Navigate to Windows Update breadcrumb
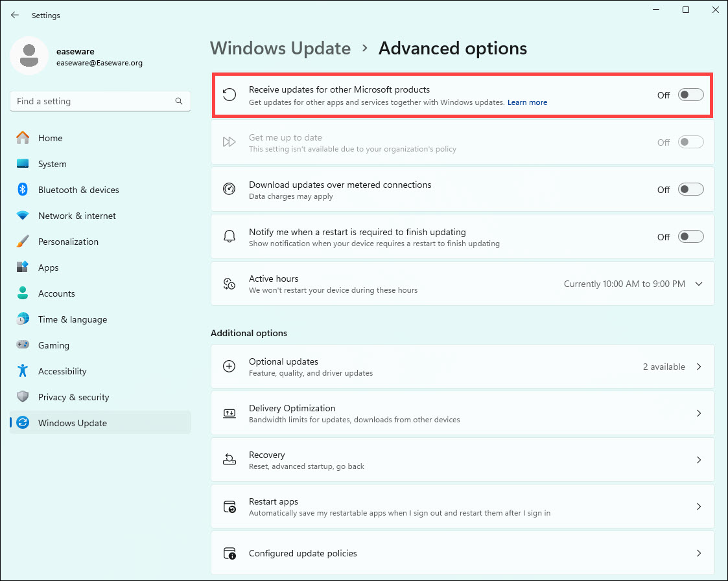 pos(281,49)
